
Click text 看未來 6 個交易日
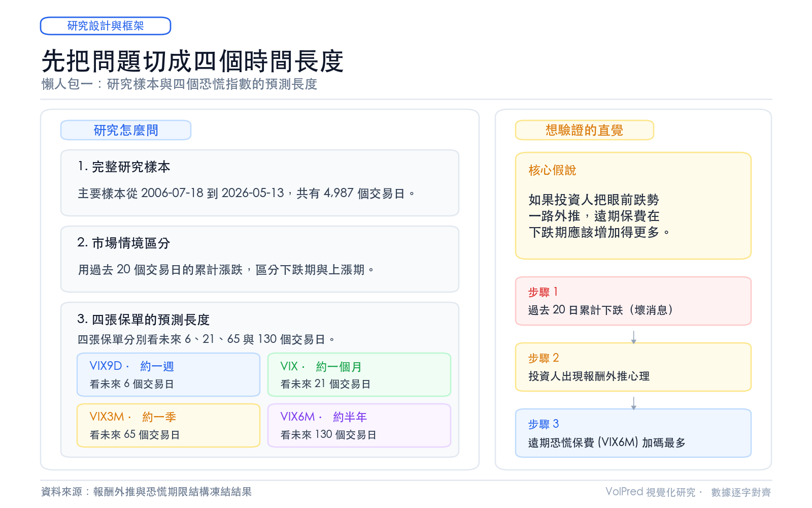(131, 384)
